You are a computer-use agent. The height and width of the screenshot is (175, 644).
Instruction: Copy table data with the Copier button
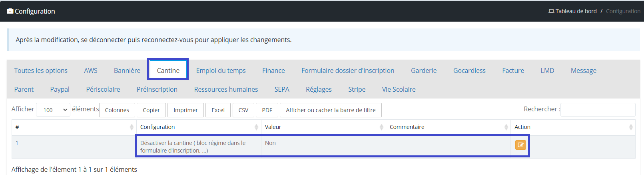coord(151,110)
